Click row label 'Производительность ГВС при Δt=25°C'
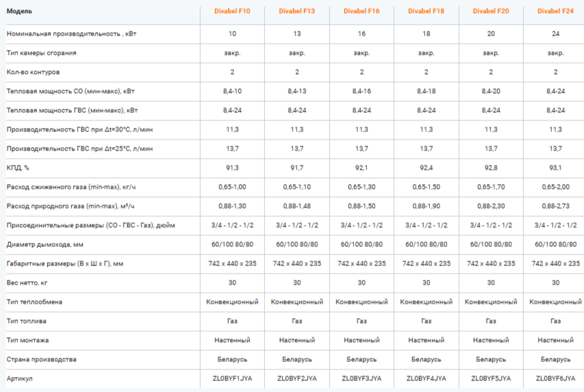This screenshot has width=584, height=392. [x=68, y=148]
